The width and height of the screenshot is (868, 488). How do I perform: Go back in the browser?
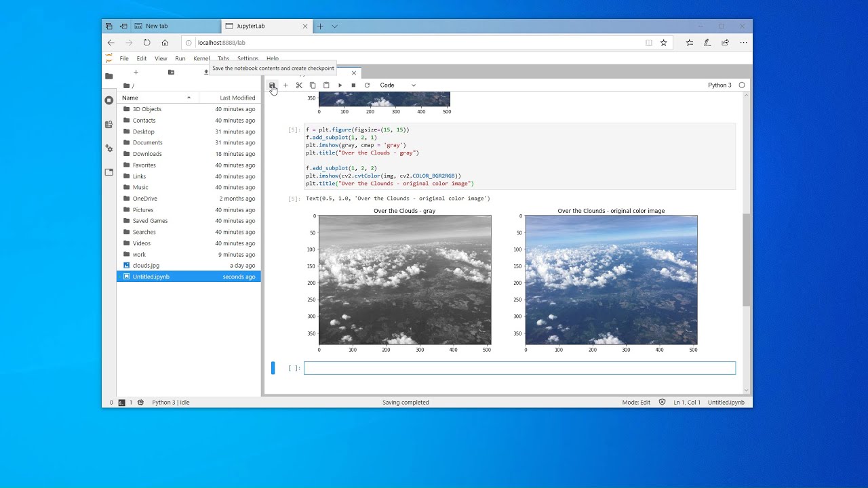[111, 43]
